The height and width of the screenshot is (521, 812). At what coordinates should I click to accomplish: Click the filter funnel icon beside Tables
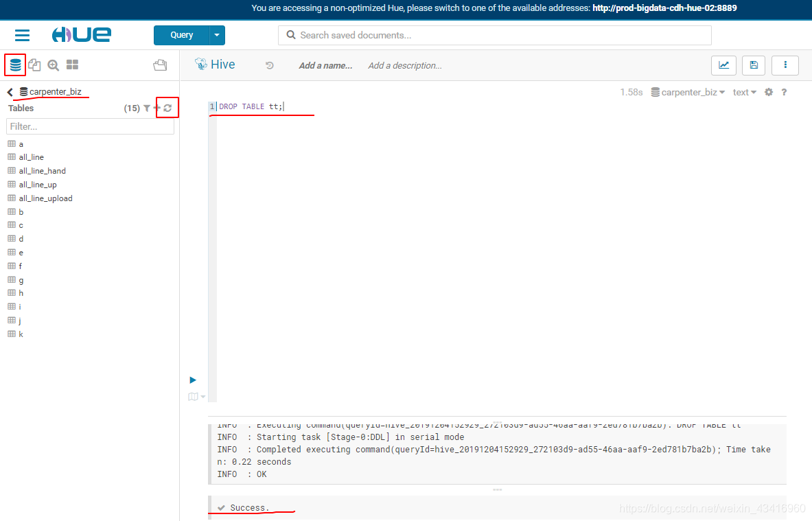(147, 108)
